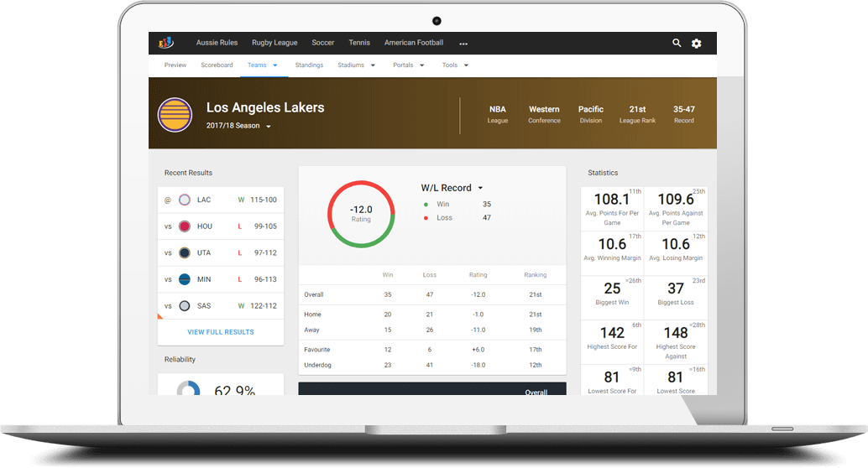Click the MIN team logo in results

coord(185,279)
